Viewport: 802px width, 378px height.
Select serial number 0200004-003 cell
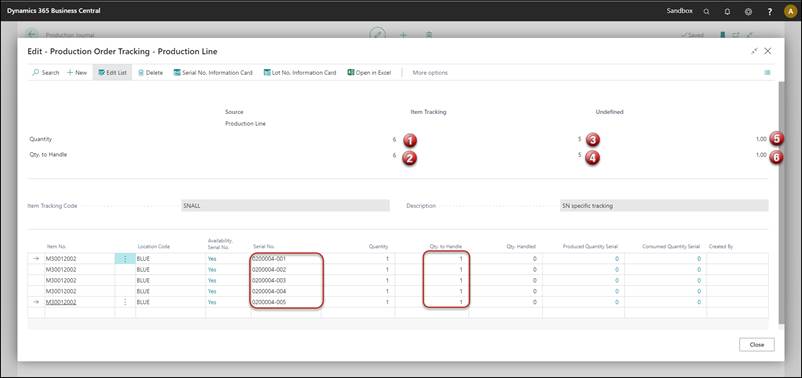click(x=285, y=280)
